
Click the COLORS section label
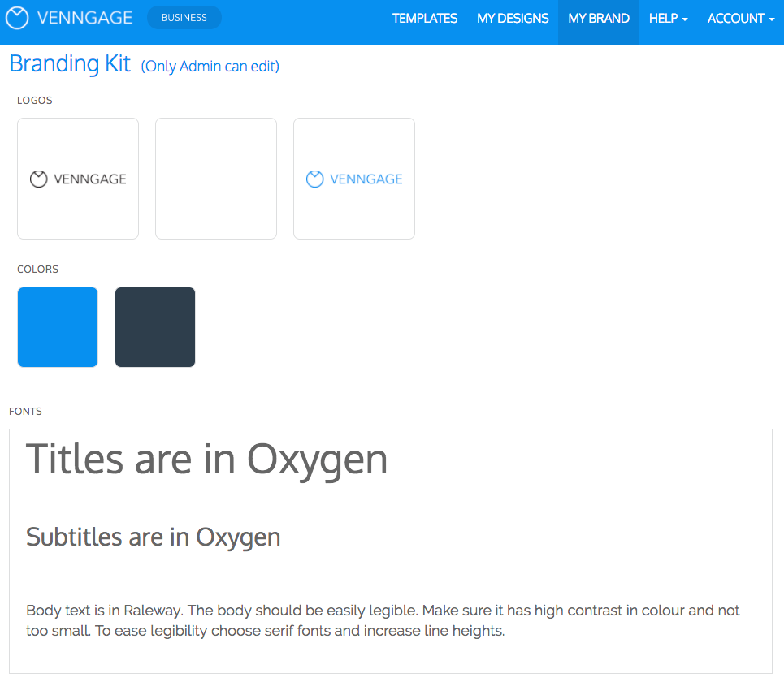(38, 269)
